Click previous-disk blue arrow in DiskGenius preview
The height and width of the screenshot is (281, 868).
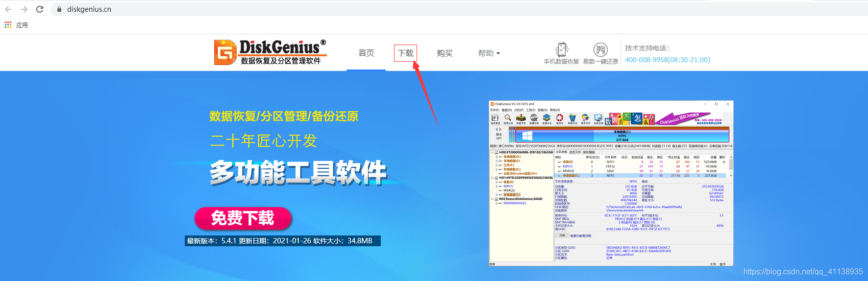click(x=497, y=129)
